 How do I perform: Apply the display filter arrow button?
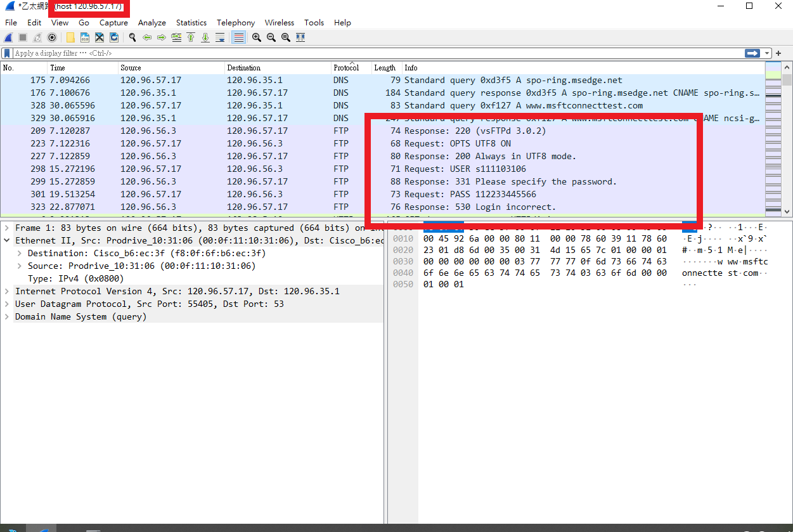(752, 53)
